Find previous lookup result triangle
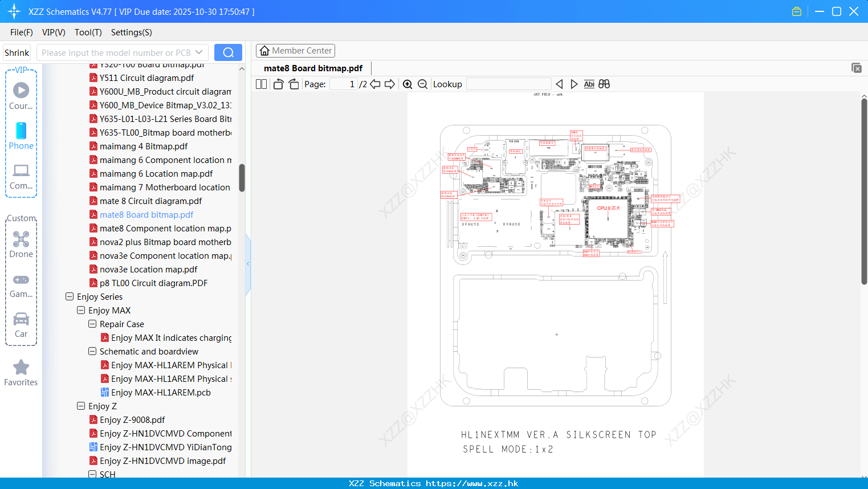 click(559, 84)
